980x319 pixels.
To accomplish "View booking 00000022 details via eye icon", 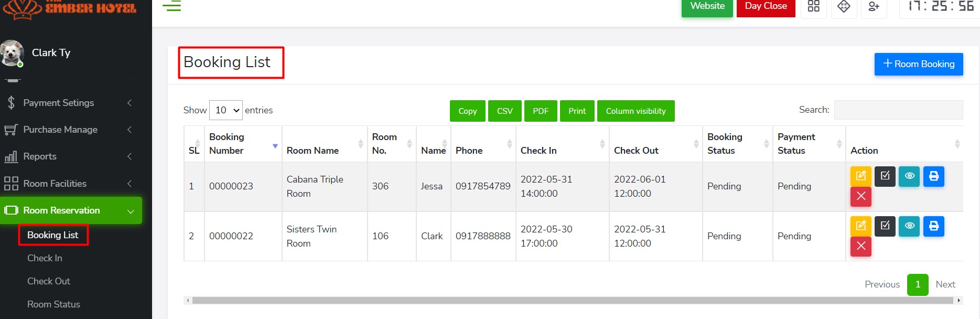I will coord(909,226).
